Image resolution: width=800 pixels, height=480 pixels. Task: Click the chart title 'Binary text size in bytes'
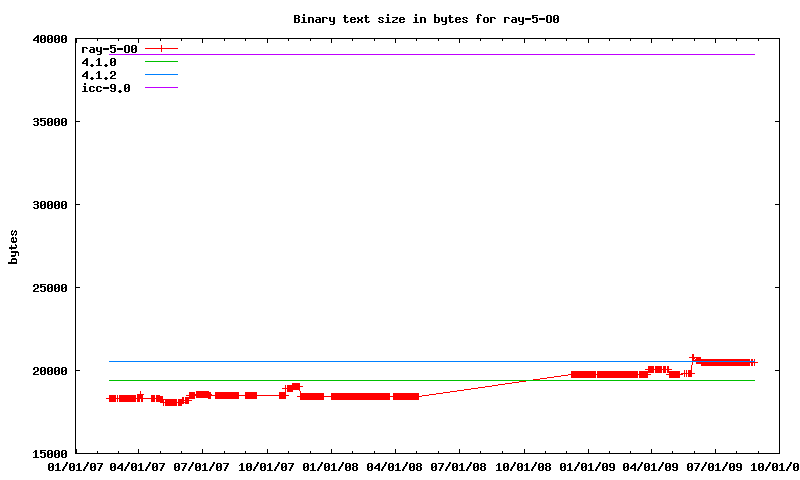pyautogui.click(x=433, y=19)
